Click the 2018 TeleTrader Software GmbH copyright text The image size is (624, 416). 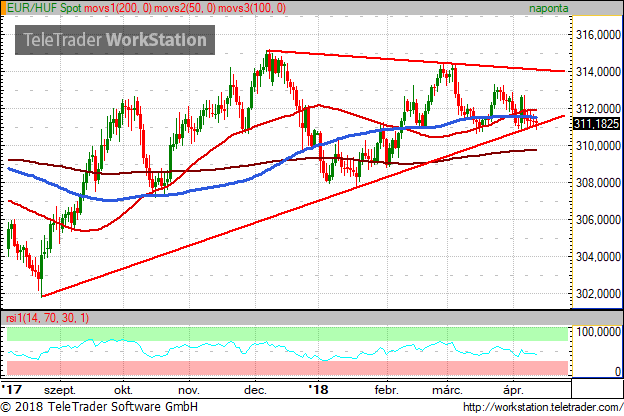click(99, 407)
